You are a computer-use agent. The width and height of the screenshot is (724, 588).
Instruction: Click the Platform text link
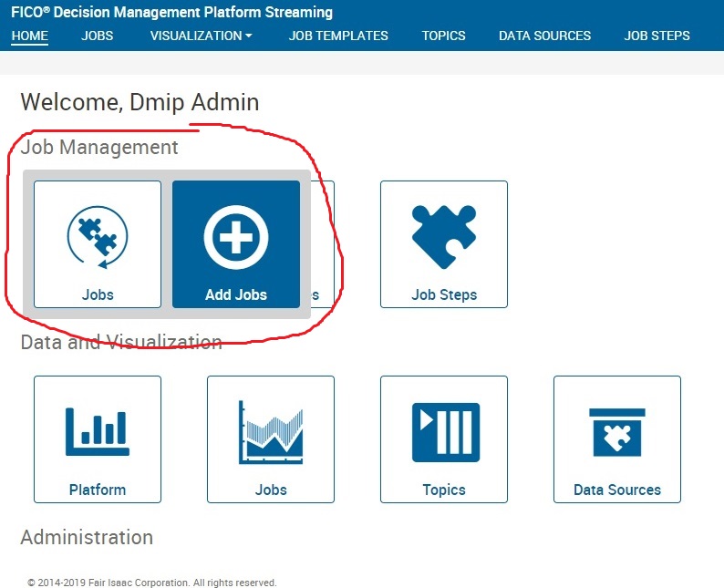pyautogui.click(x=98, y=490)
